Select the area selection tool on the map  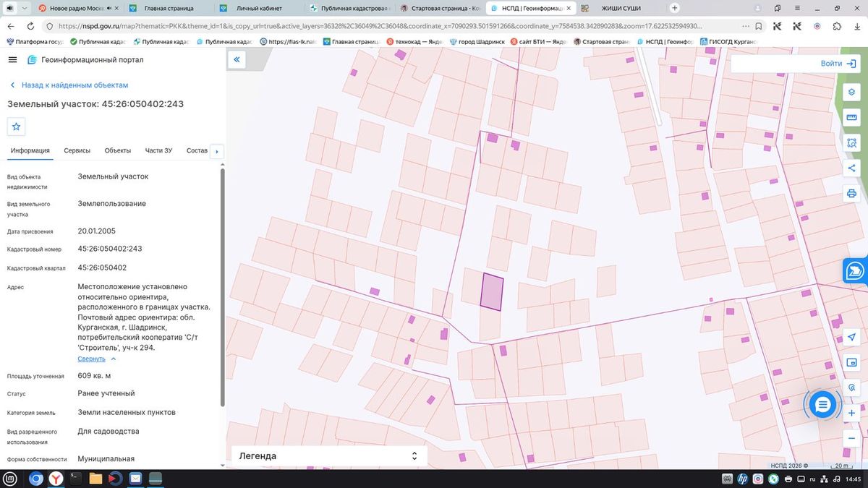coord(851,143)
